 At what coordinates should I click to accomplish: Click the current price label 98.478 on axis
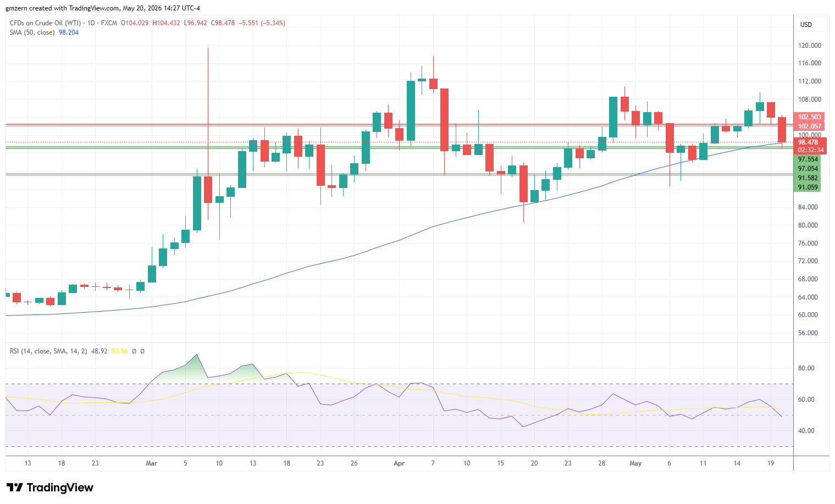(x=810, y=142)
